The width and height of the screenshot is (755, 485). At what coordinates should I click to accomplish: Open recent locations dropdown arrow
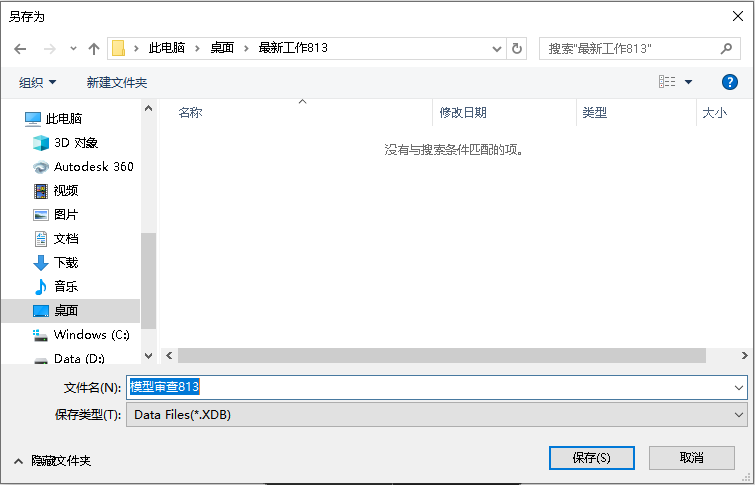pyautogui.click(x=73, y=49)
